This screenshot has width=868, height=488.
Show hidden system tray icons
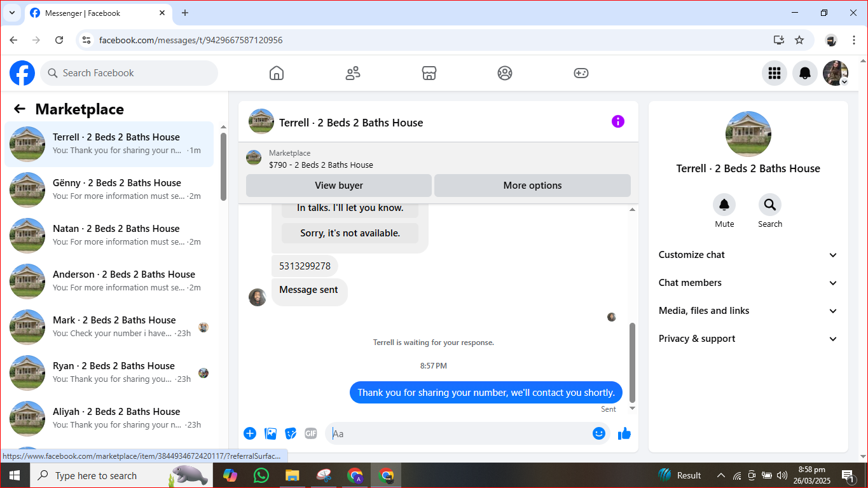pyautogui.click(x=721, y=475)
